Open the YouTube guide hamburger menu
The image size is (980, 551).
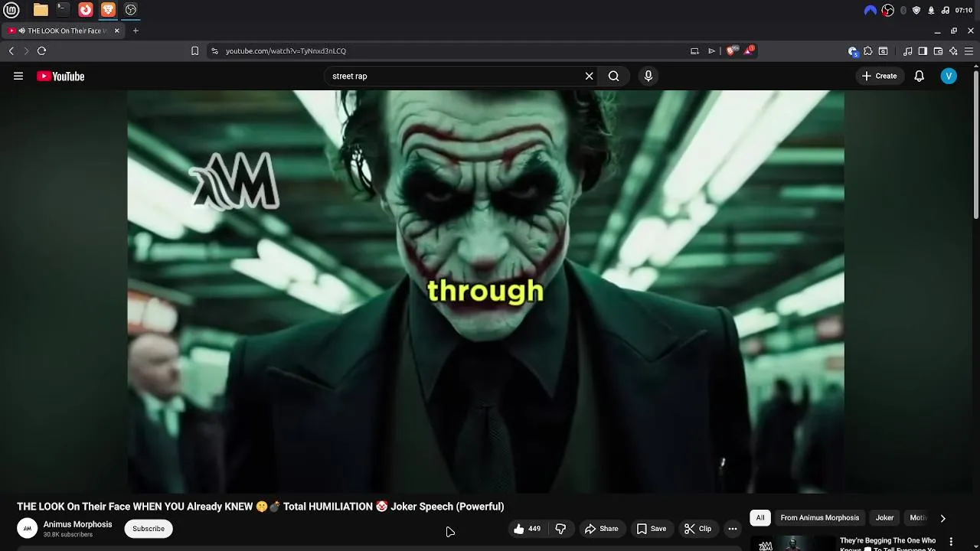pyautogui.click(x=18, y=76)
